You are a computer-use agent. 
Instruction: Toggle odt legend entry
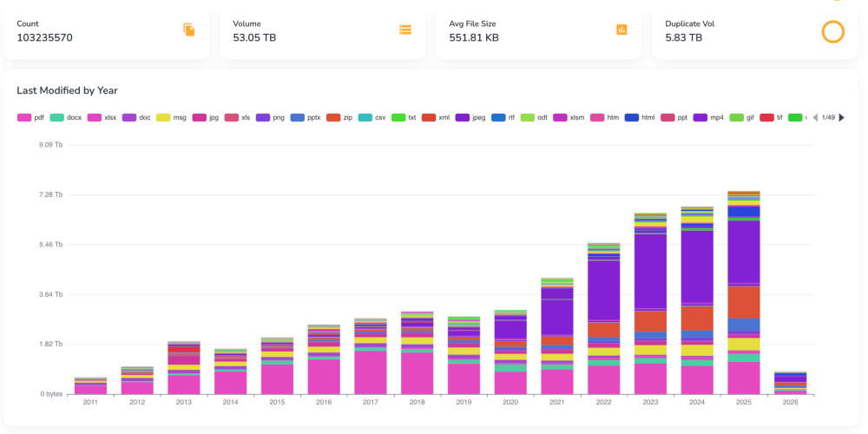(535, 117)
